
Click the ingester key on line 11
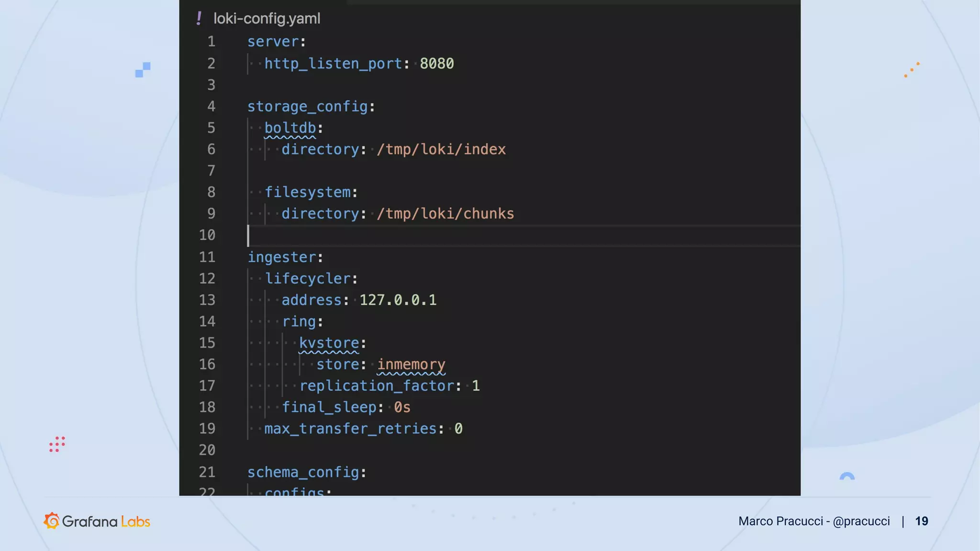tap(282, 257)
